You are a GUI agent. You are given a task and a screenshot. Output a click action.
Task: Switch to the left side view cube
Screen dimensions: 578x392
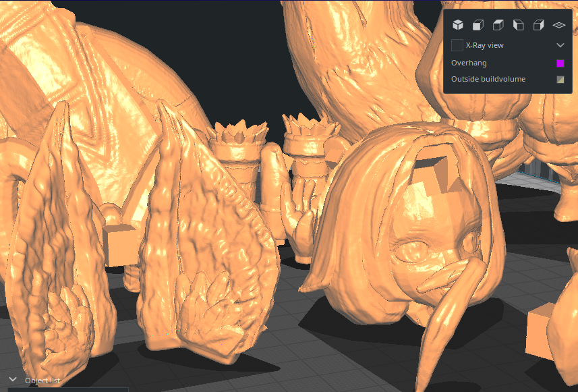pyautogui.click(x=519, y=25)
